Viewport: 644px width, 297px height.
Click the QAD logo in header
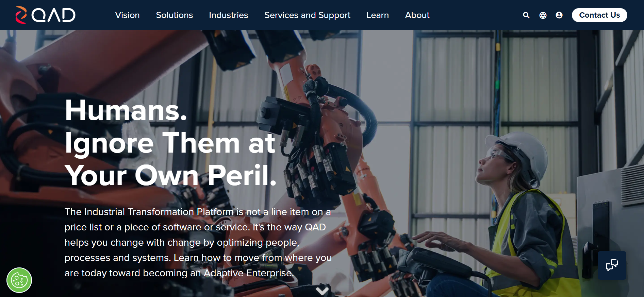[45, 15]
